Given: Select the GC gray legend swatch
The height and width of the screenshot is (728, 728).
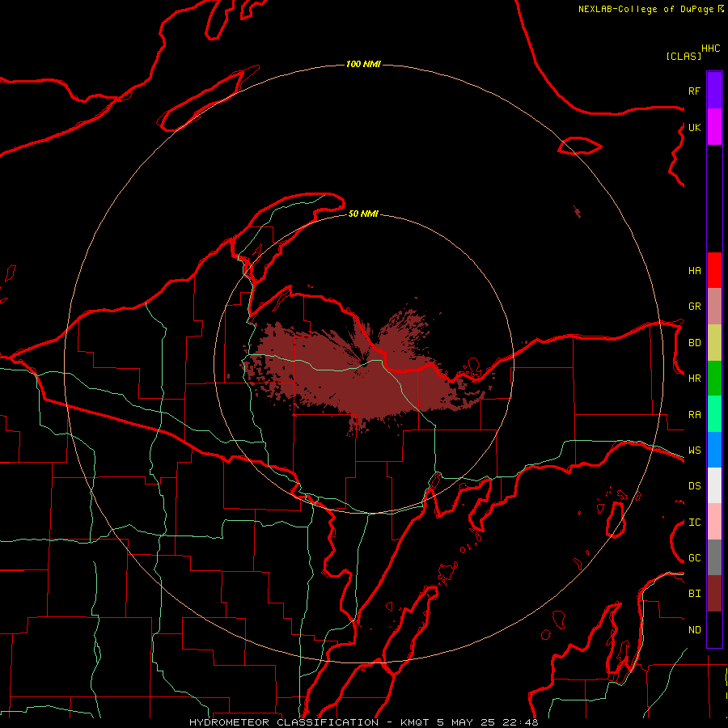Looking at the screenshot, I should point(714,557).
